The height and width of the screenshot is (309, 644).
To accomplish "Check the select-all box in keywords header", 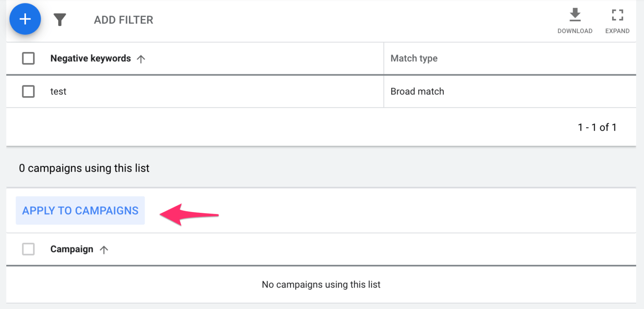I will (x=28, y=58).
